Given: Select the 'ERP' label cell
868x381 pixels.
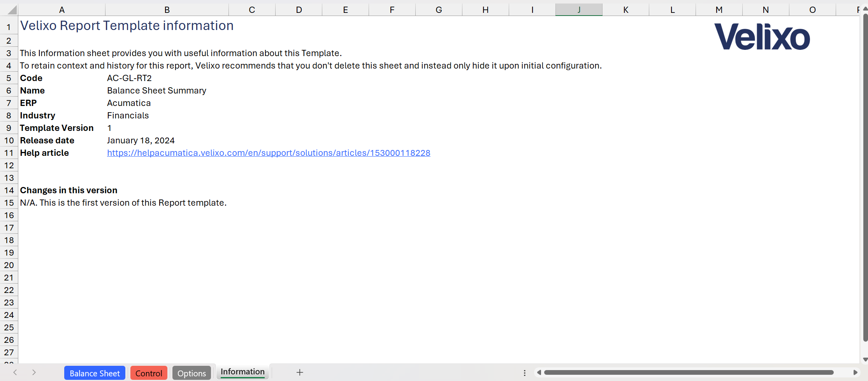Looking at the screenshot, I should coord(61,103).
